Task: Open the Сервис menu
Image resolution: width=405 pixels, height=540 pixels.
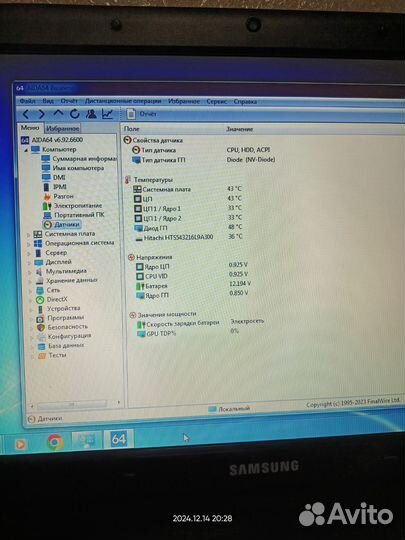Action: coord(216,101)
